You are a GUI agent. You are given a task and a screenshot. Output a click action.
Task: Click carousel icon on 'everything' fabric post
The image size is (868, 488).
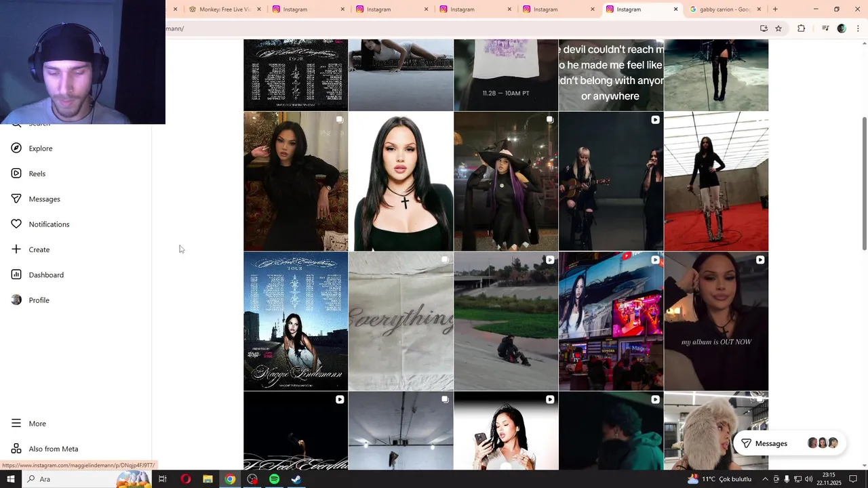445,260
